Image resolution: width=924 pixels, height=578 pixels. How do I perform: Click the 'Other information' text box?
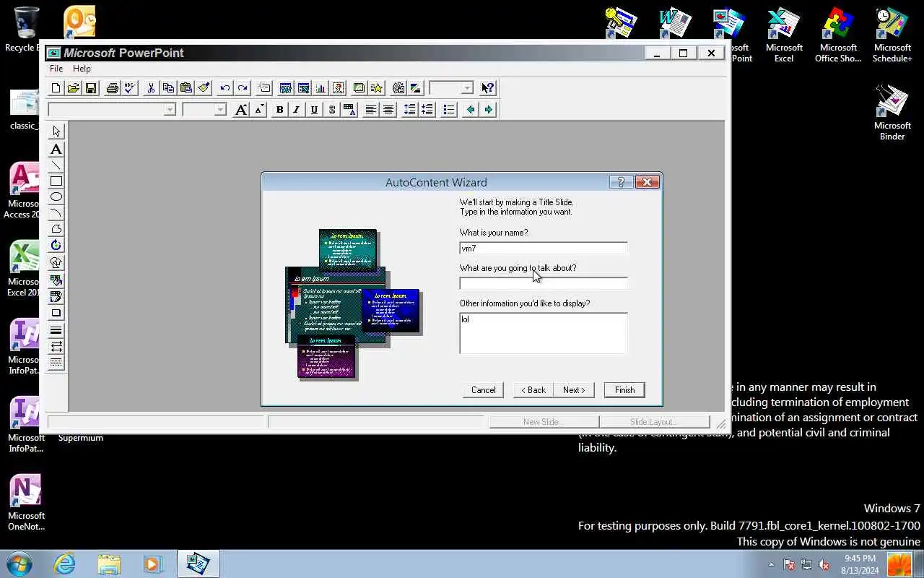(x=544, y=334)
